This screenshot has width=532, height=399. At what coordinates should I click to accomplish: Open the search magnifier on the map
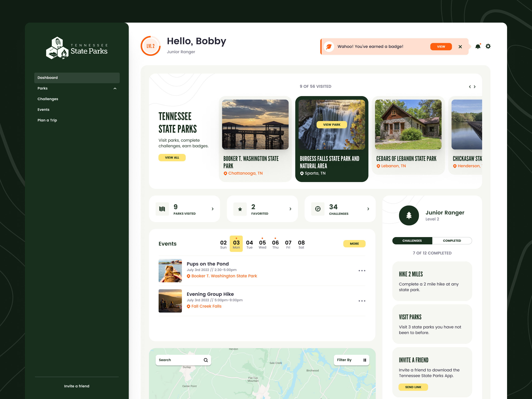point(206,360)
